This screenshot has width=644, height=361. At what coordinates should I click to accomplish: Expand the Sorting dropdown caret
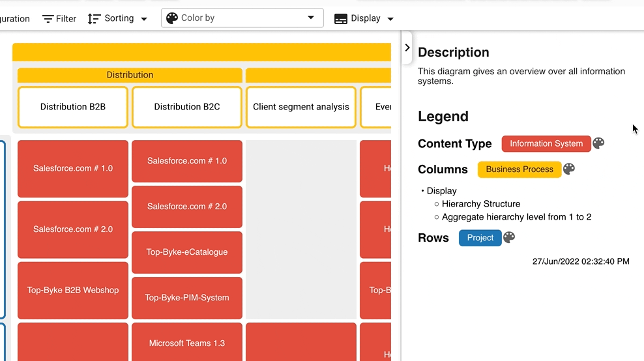144,19
